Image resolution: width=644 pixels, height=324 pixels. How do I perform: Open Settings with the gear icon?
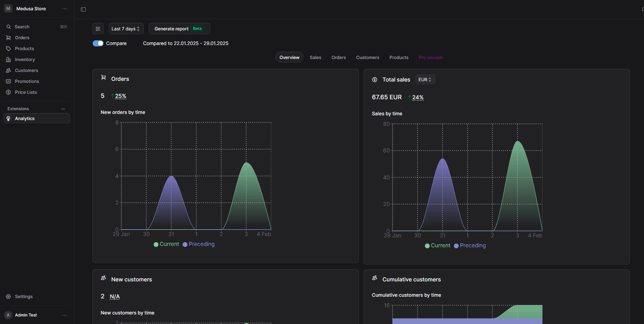[9, 297]
